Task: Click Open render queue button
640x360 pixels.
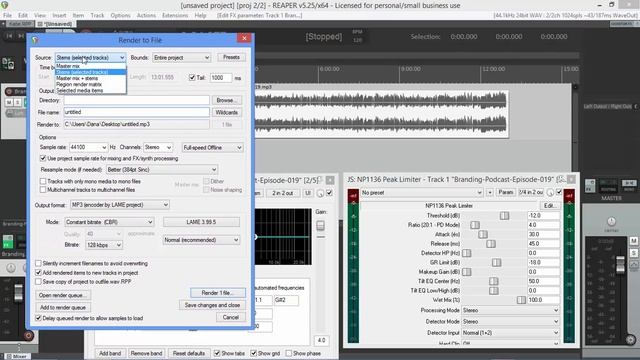Action: coord(63,295)
